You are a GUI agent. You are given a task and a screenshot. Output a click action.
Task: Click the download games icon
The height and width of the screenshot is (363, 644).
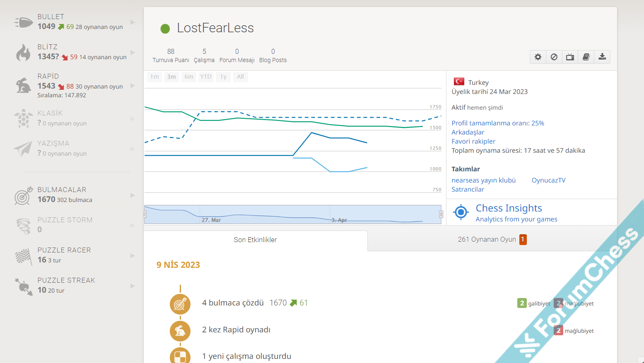click(602, 57)
